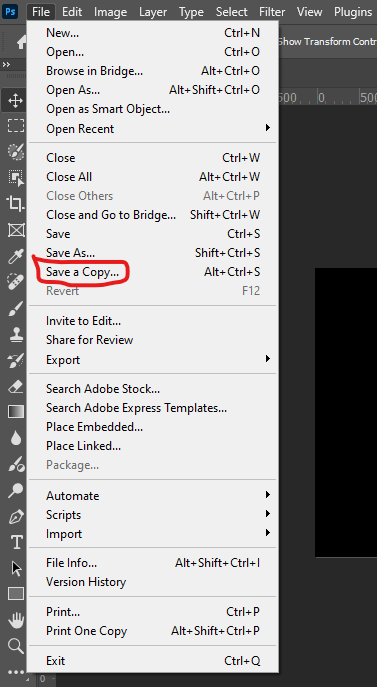Choose Print One Copy
This screenshot has height=687, width=377.
[x=153, y=631]
